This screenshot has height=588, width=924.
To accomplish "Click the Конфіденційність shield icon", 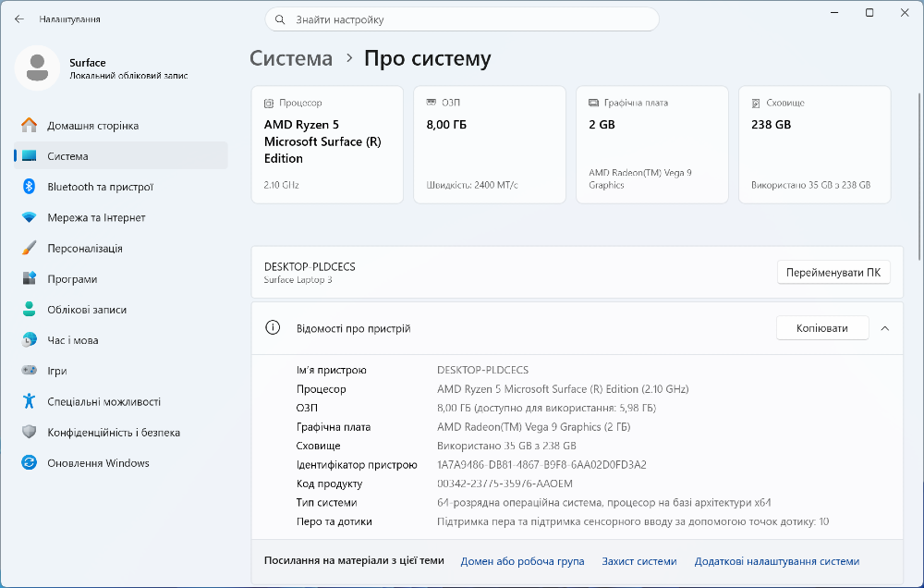I will coord(29,432).
